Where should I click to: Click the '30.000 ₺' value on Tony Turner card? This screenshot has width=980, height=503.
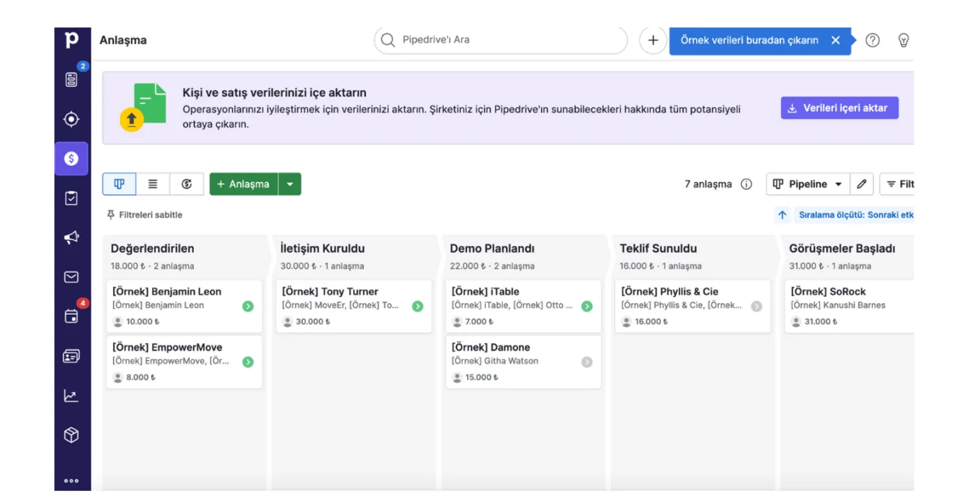(313, 322)
